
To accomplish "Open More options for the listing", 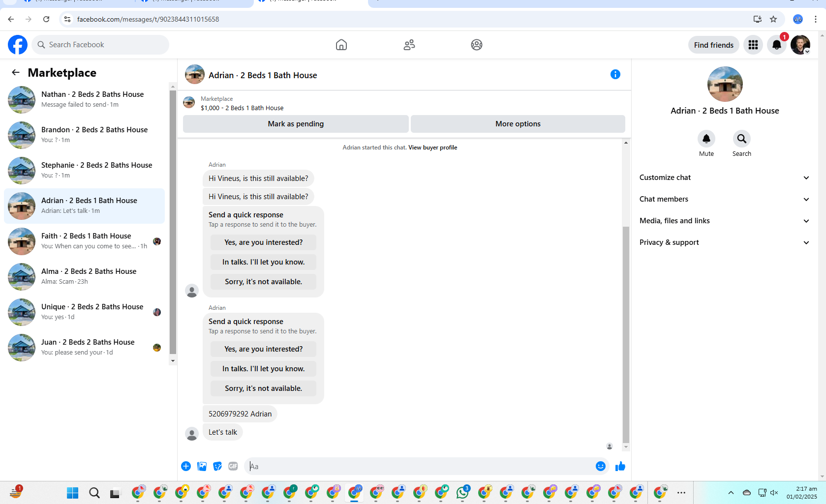I will pos(518,124).
